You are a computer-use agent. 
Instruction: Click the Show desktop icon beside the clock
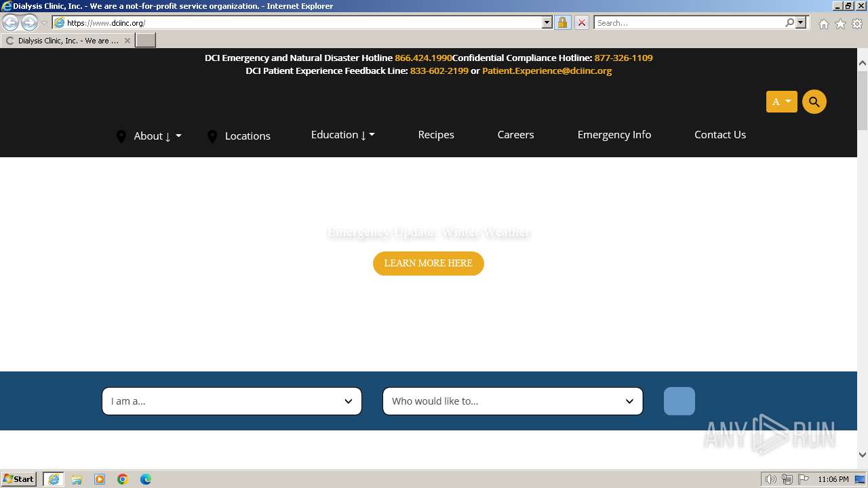861,479
